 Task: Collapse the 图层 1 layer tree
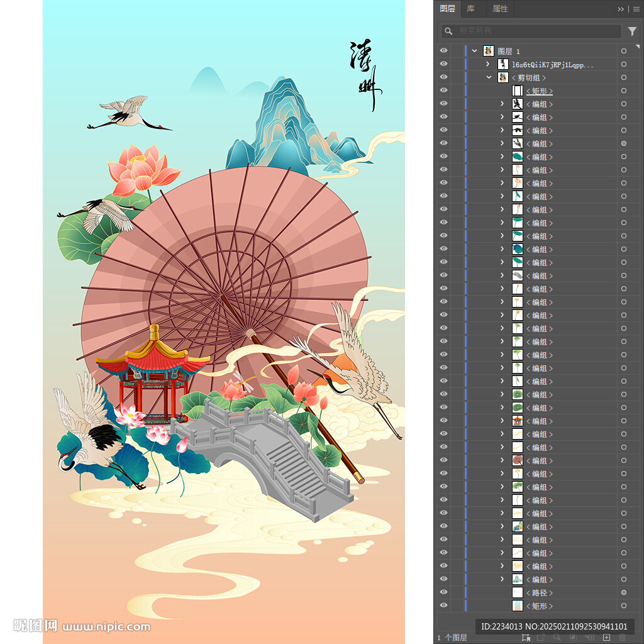[474, 51]
